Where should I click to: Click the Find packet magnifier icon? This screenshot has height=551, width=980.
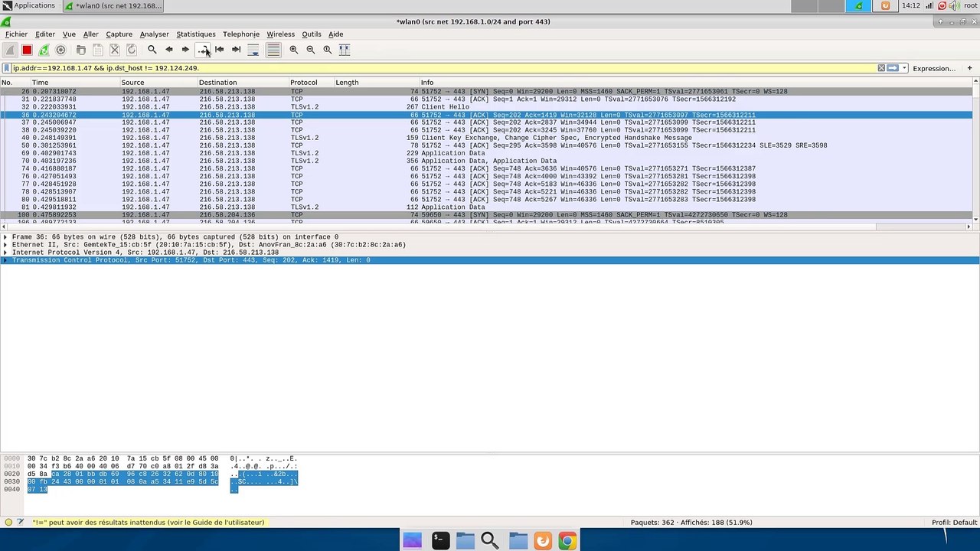click(152, 50)
